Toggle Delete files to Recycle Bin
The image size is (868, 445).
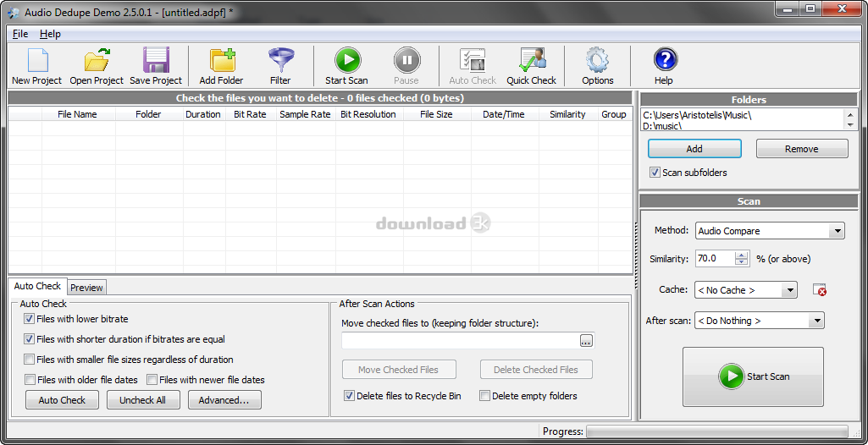349,396
